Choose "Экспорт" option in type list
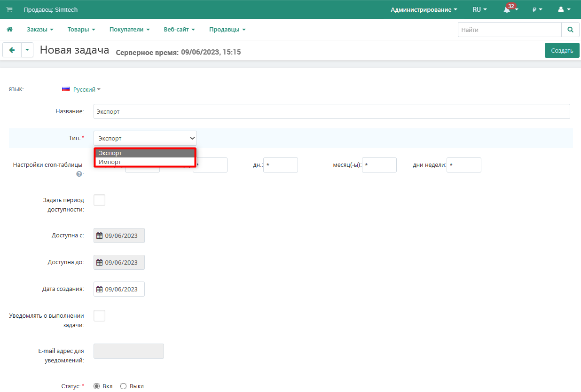 pyautogui.click(x=145, y=153)
